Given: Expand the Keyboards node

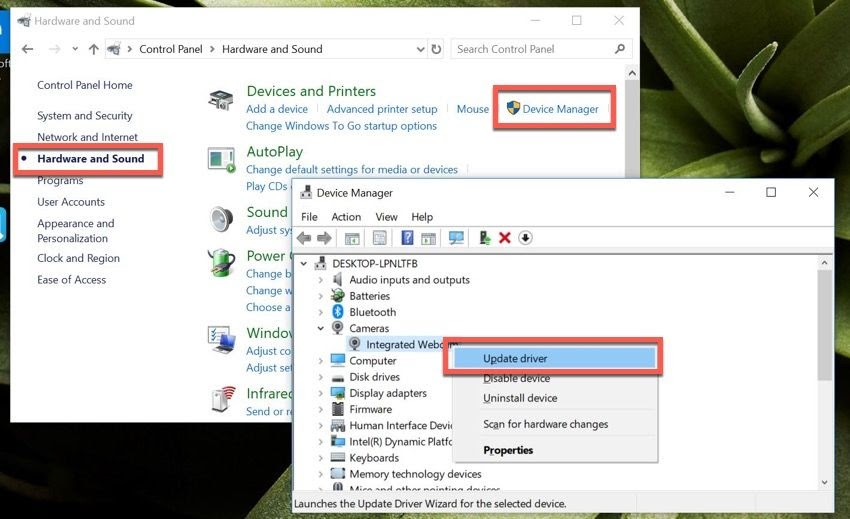Looking at the screenshot, I should point(320,458).
